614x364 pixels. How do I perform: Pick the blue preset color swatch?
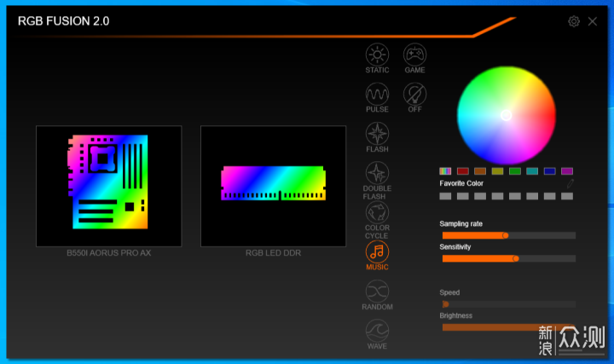(x=550, y=171)
